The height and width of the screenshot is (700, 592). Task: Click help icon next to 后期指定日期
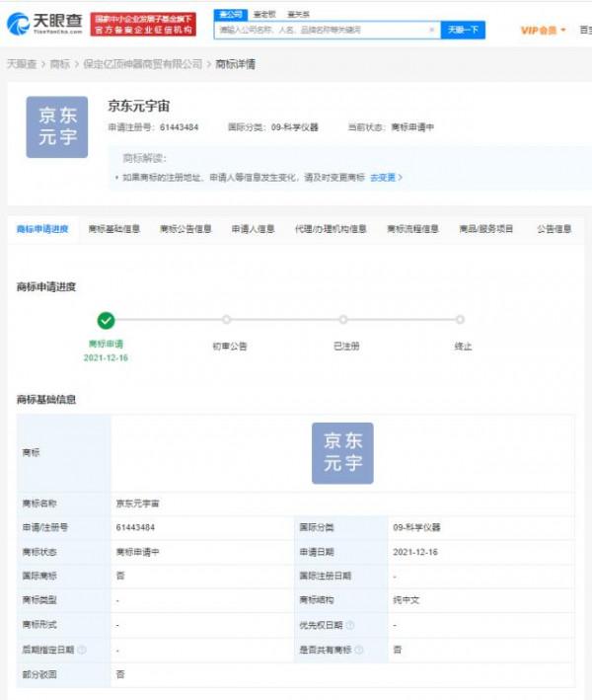pyautogui.click(x=82, y=650)
